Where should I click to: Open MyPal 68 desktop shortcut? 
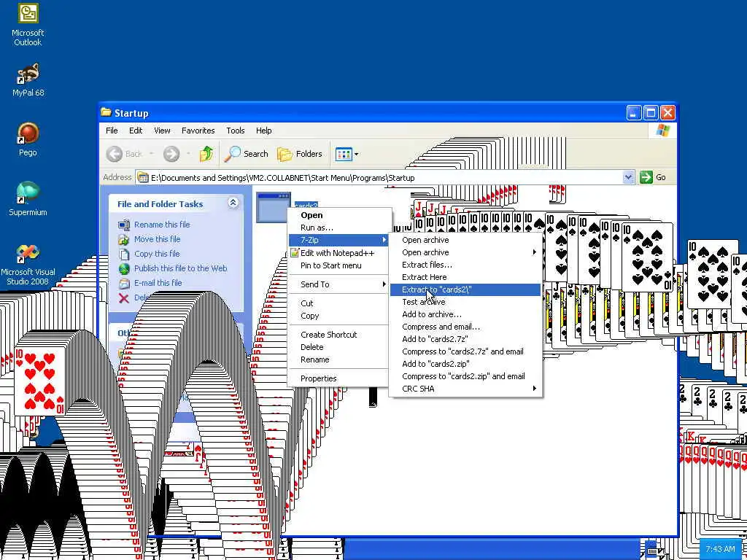(x=28, y=80)
